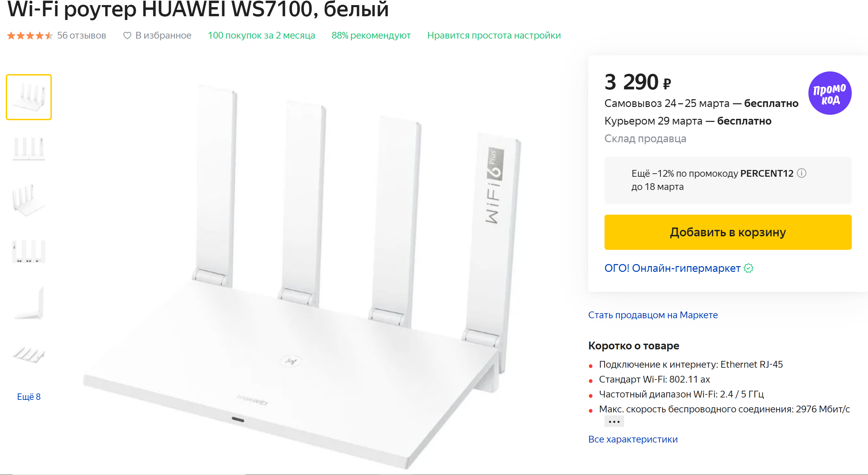
Task: Click the 88% рекомендуют green label
Action: [x=371, y=36]
